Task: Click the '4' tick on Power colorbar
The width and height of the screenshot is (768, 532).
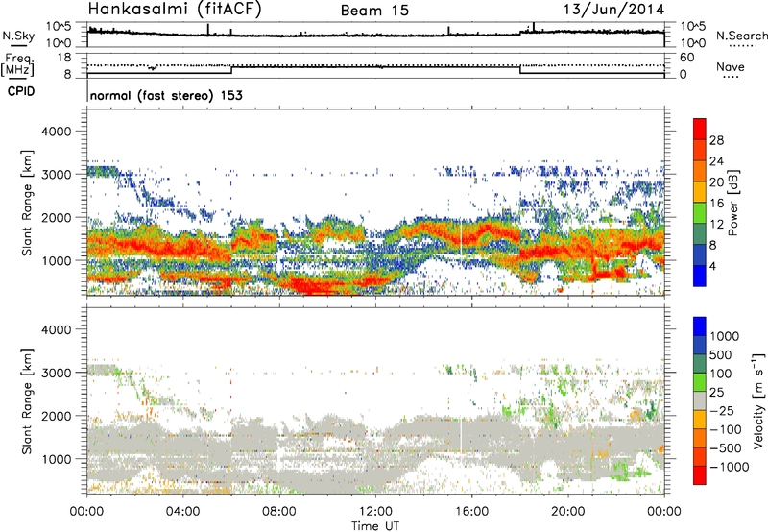Action: tap(712, 266)
